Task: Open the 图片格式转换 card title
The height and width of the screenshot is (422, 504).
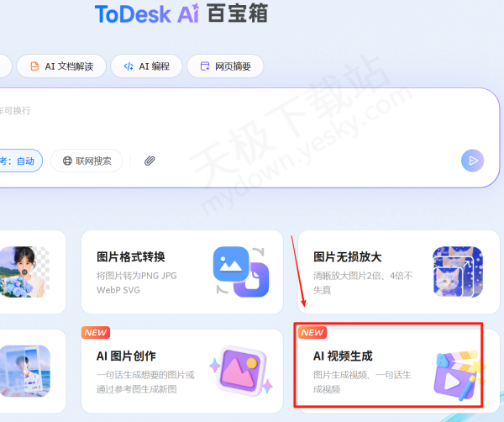Action: (131, 257)
